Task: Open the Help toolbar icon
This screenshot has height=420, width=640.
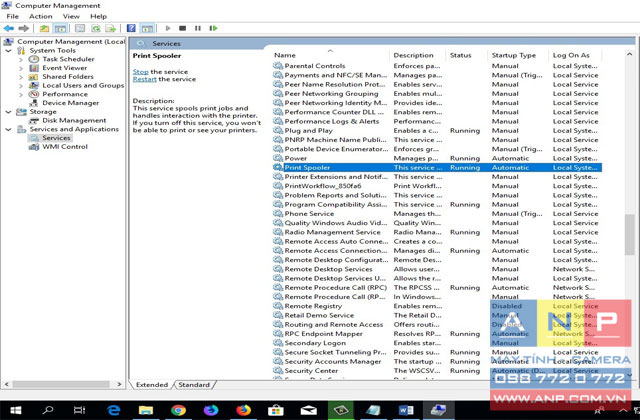Action: [x=131, y=28]
